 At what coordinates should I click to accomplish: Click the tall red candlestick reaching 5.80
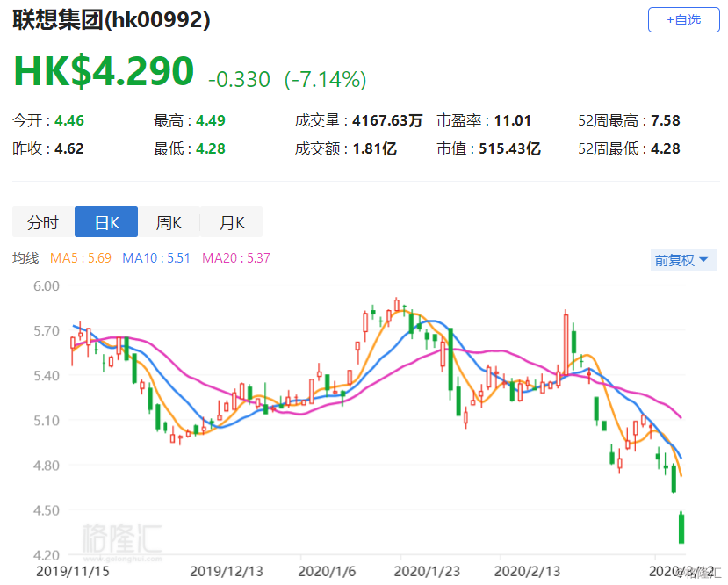click(x=566, y=343)
